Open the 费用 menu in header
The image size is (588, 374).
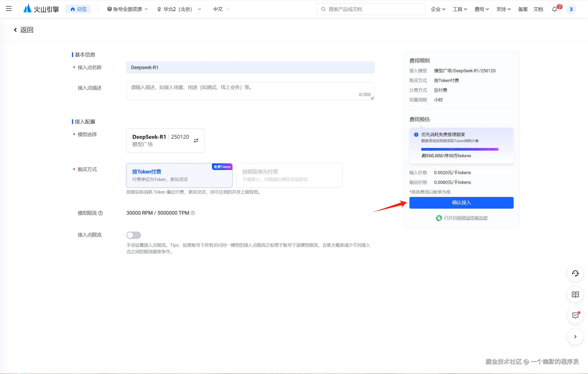tap(481, 9)
